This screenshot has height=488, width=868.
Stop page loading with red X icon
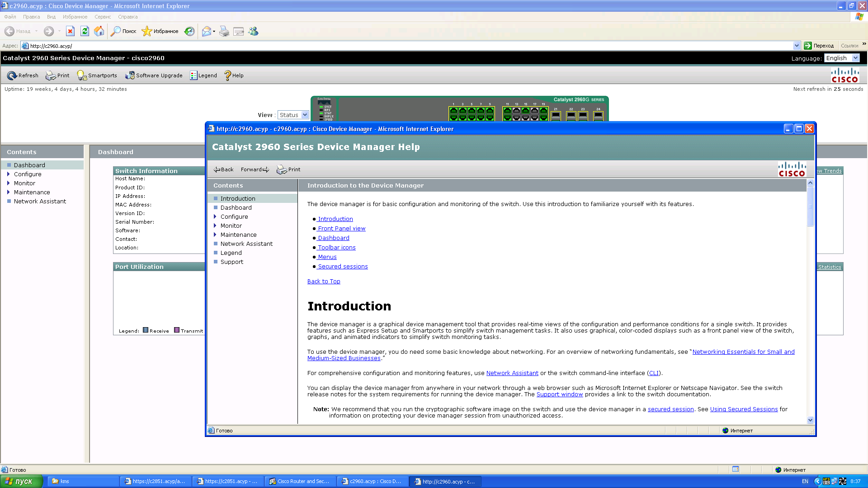70,31
